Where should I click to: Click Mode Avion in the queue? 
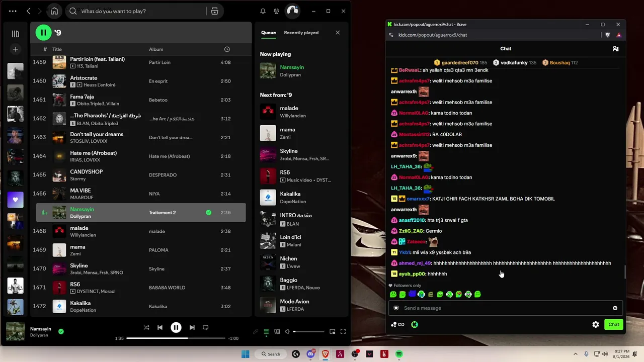coord(294,301)
